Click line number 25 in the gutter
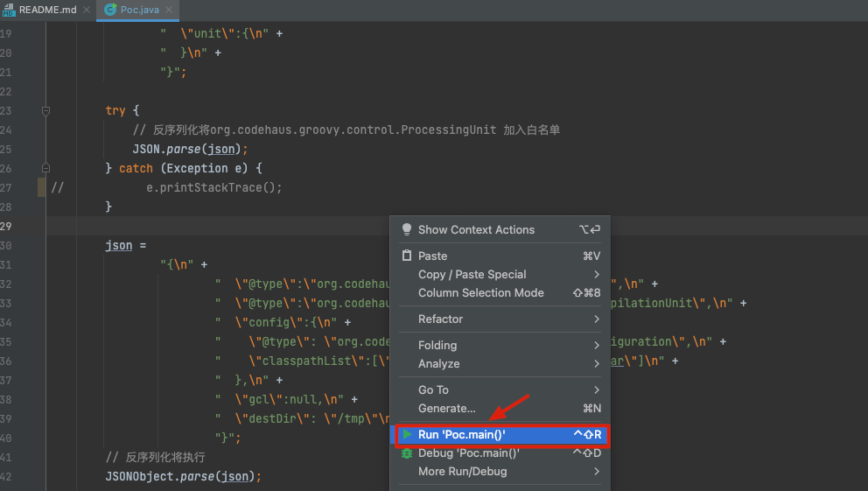This screenshot has width=868, height=491. coord(5,149)
